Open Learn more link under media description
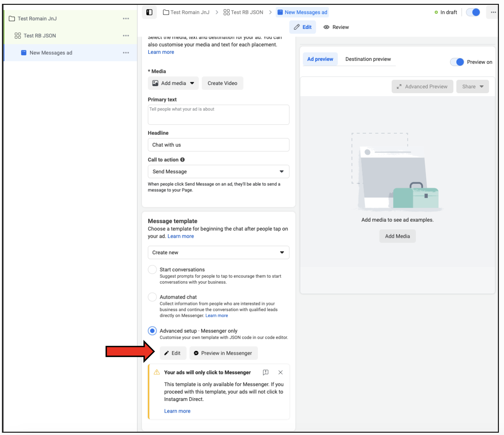Viewport: 504px width, 435px height. [x=161, y=52]
